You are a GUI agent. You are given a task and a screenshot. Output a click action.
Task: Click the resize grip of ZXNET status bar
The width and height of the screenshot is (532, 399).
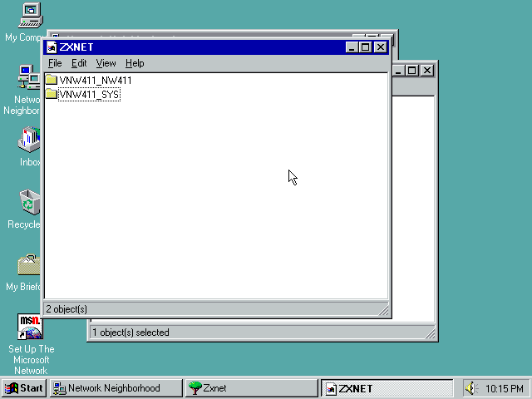384,310
